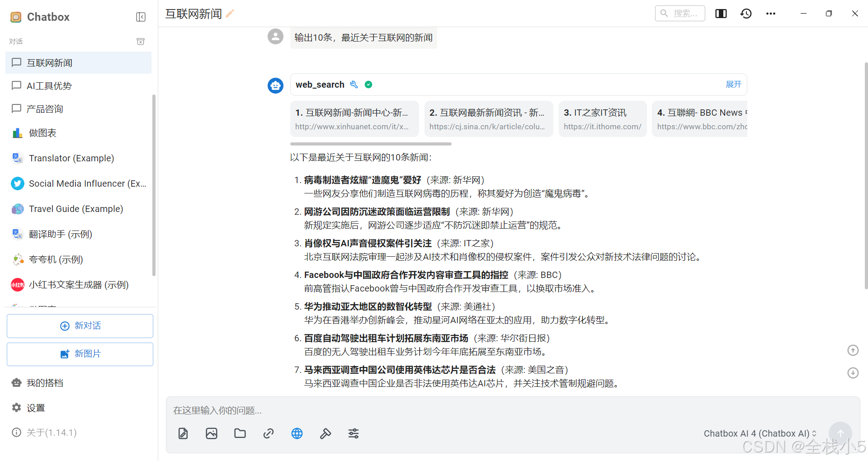
Task: Open search result 3 IT之家IT资讯
Action: pyautogui.click(x=603, y=119)
